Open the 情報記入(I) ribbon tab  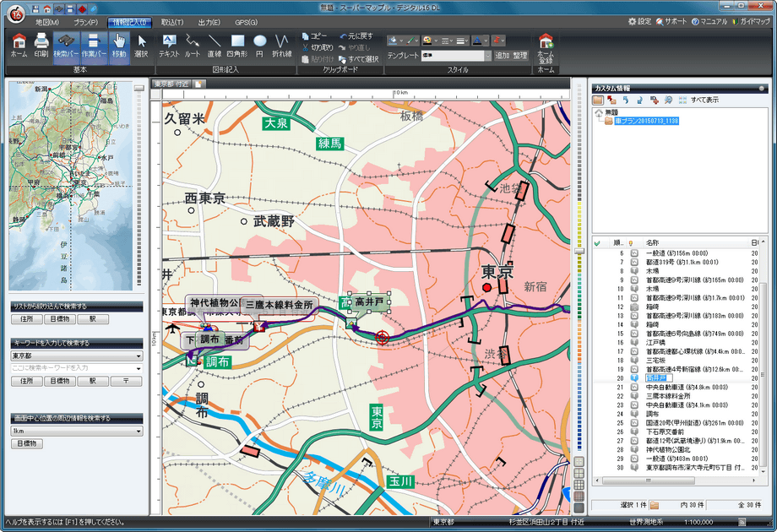coord(129,22)
